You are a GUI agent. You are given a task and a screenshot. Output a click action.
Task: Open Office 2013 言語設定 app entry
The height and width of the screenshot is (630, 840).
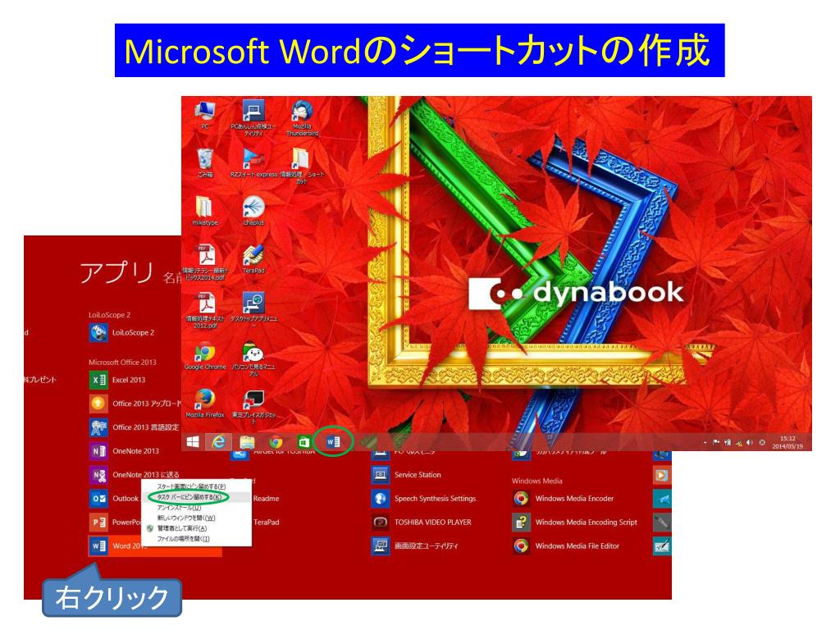coord(134,427)
